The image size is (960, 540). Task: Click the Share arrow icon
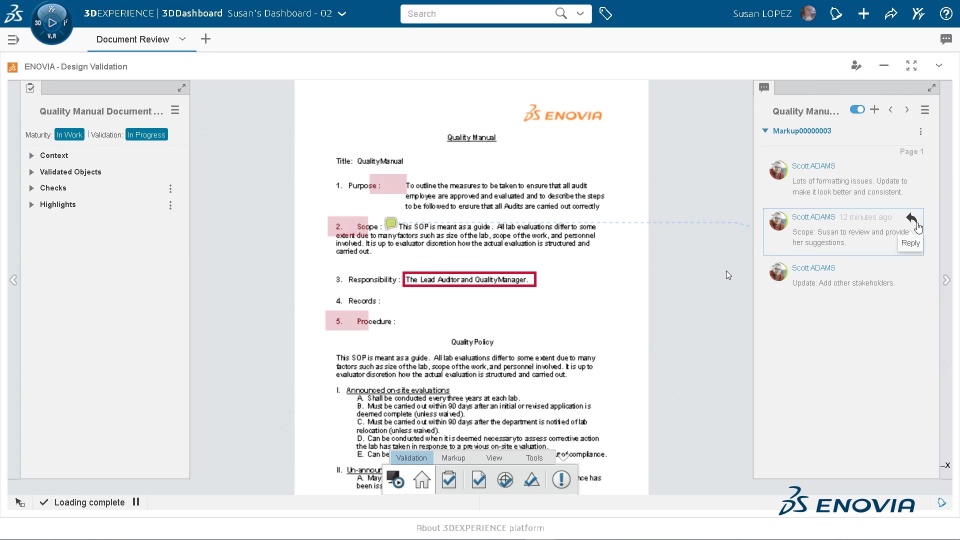[x=891, y=13]
